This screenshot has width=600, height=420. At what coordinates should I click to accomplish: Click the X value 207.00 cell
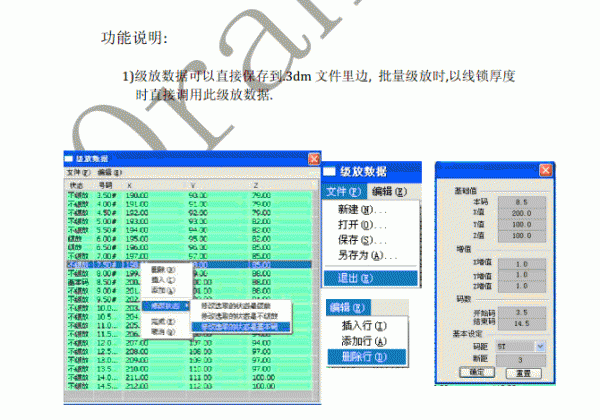[x=137, y=343]
